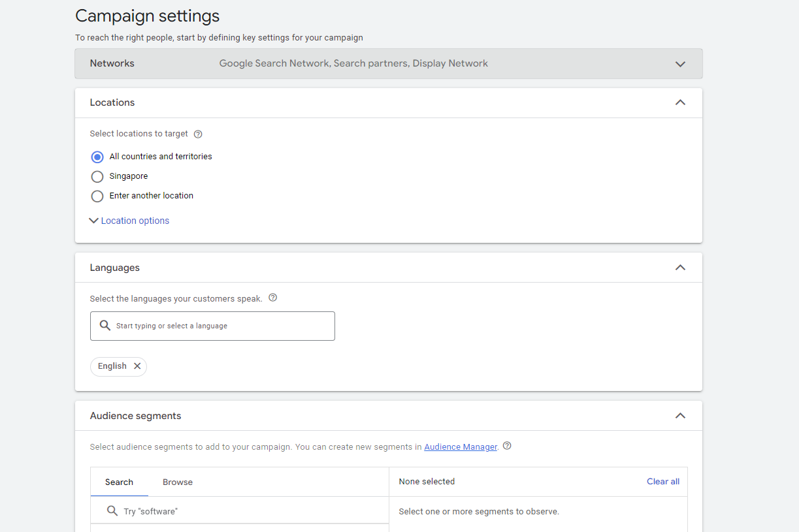This screenshot has width=799, height=532.
Task: Click the search magnifier in the language field
Action: click(x=105, y=326)
